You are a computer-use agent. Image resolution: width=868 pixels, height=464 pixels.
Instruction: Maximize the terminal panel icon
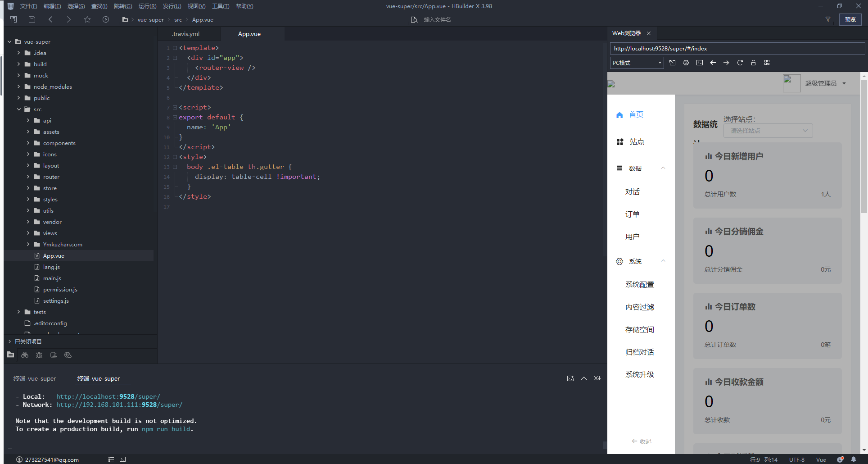[570, 378]
